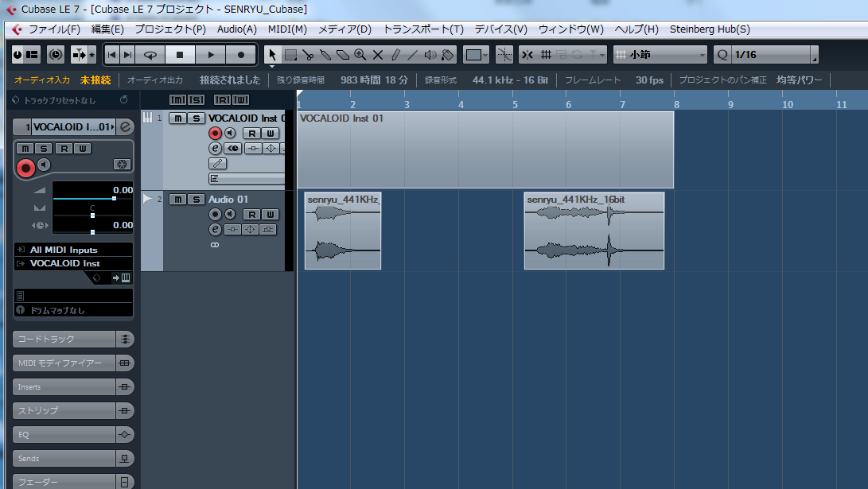868x489 pixels.
Task: Open the Steinberg Hub(S) menu
Action: [710, 29]
